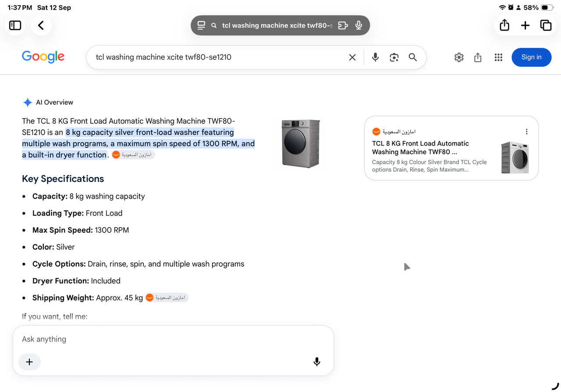Start Google voice search
The width and height of the screenshot is (561, 392).
375,57
